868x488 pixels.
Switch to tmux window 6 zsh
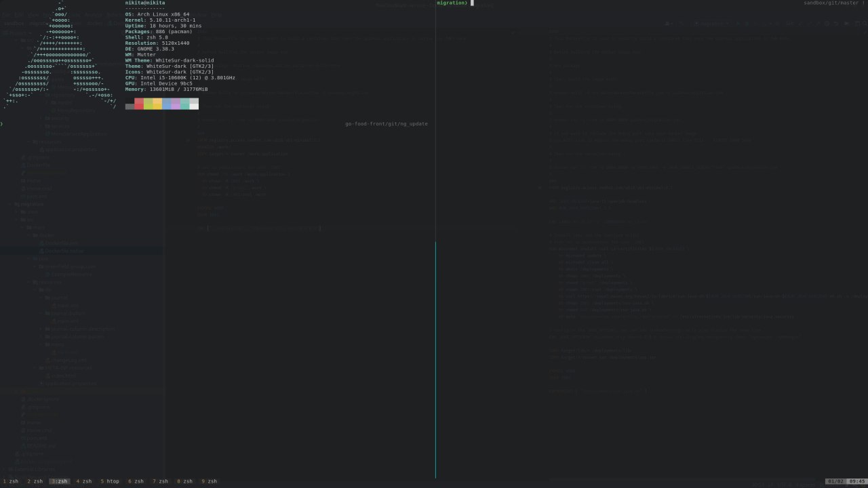click(x=136, y=481)
